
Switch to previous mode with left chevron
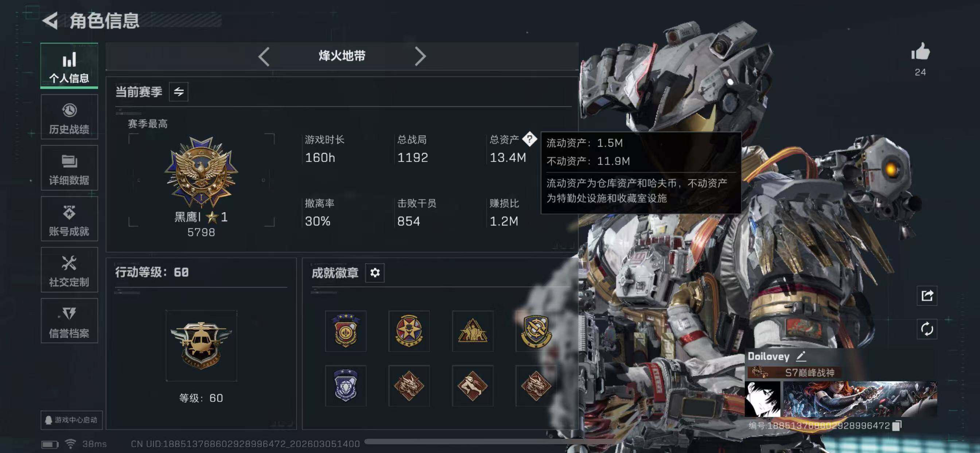[264, 56]
